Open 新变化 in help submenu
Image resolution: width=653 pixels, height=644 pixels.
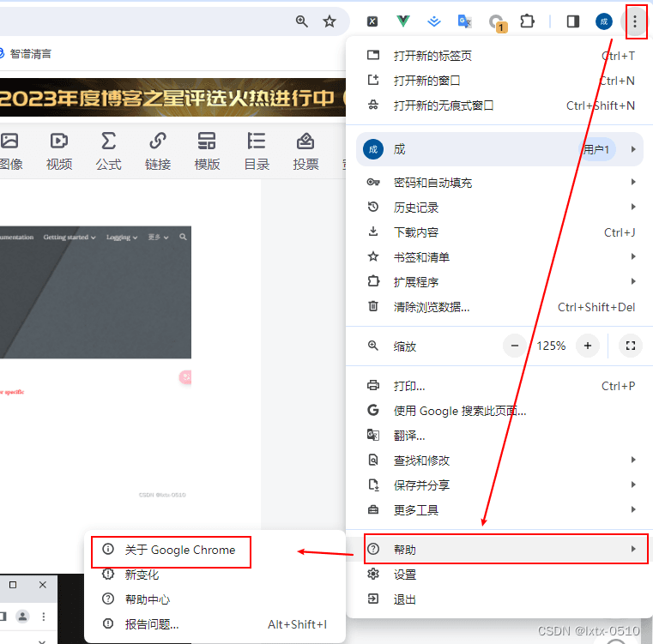point(215,575)
